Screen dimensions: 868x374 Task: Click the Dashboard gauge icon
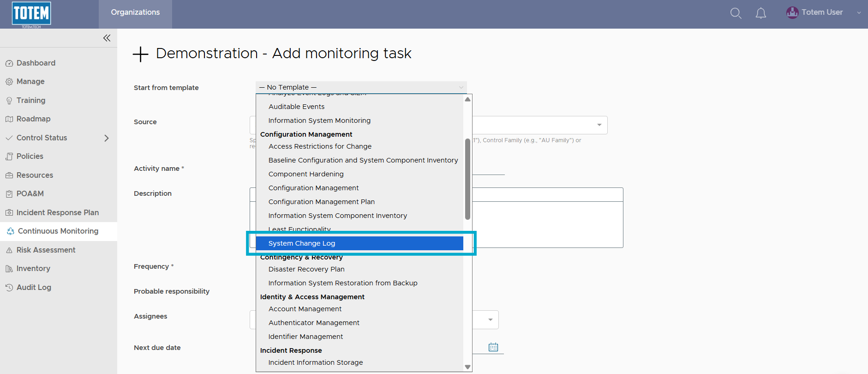pos(9,63)
